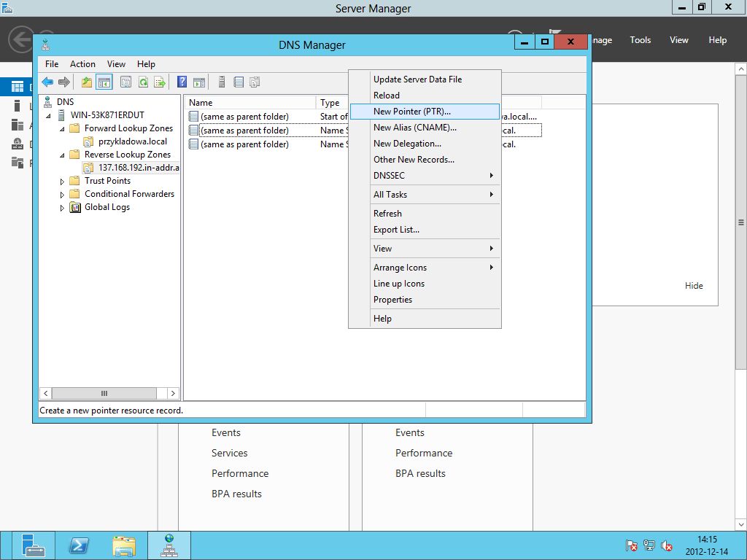Sort by the Type column header

(332, 102)
